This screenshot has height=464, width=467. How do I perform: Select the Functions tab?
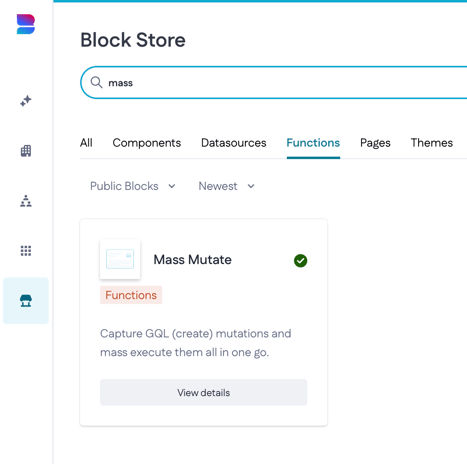(313, 143)
